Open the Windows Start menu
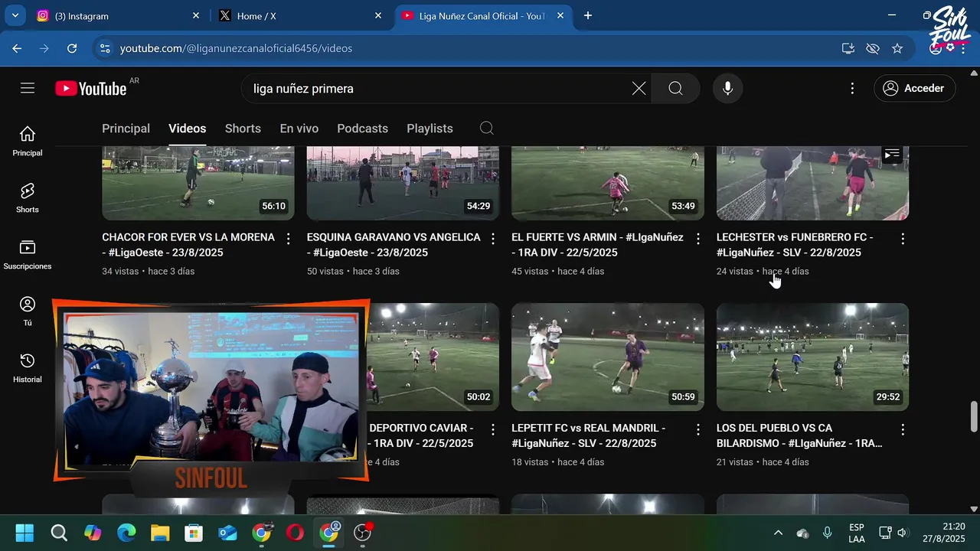The height and width of the screenshot is (551, 980). 24,533
